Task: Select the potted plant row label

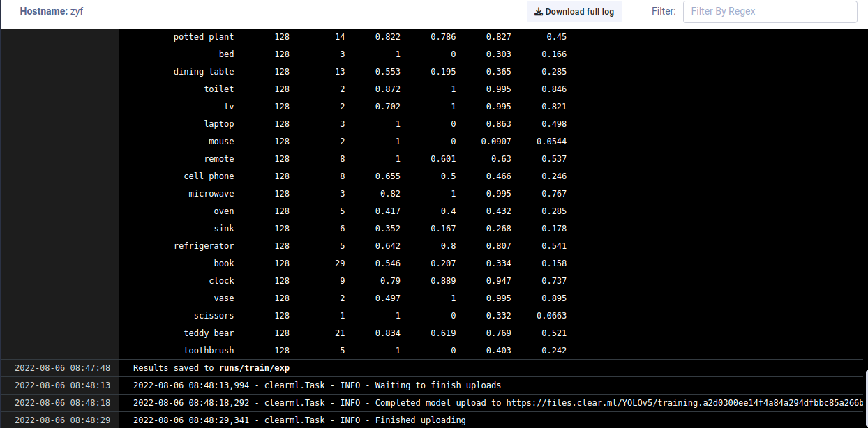Action: 204,37
